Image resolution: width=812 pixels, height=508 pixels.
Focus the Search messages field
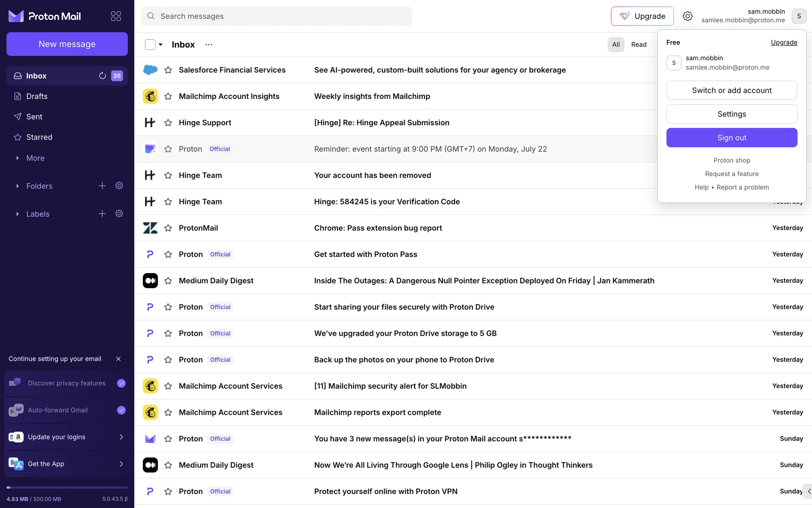(x=276, y=16)
